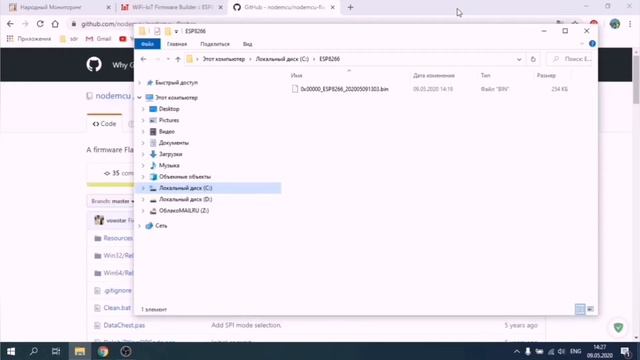Open Task View on taskbar

point(56,351)
